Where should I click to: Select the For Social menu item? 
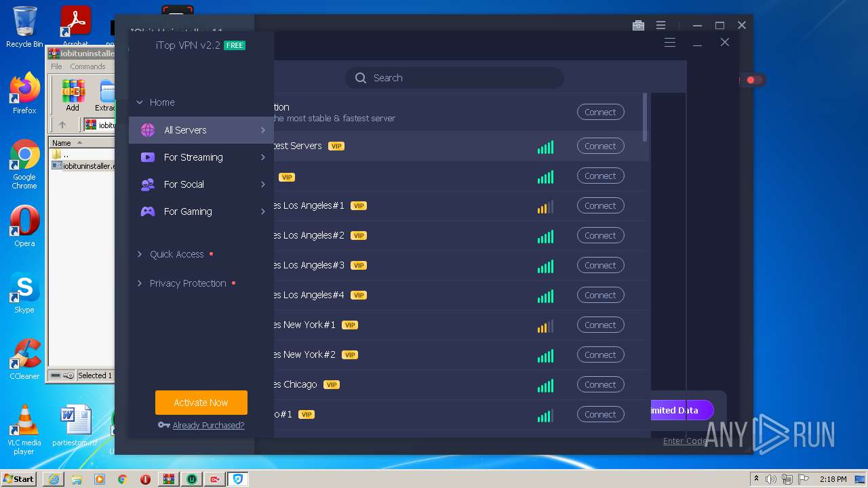(x=201, y=184)
